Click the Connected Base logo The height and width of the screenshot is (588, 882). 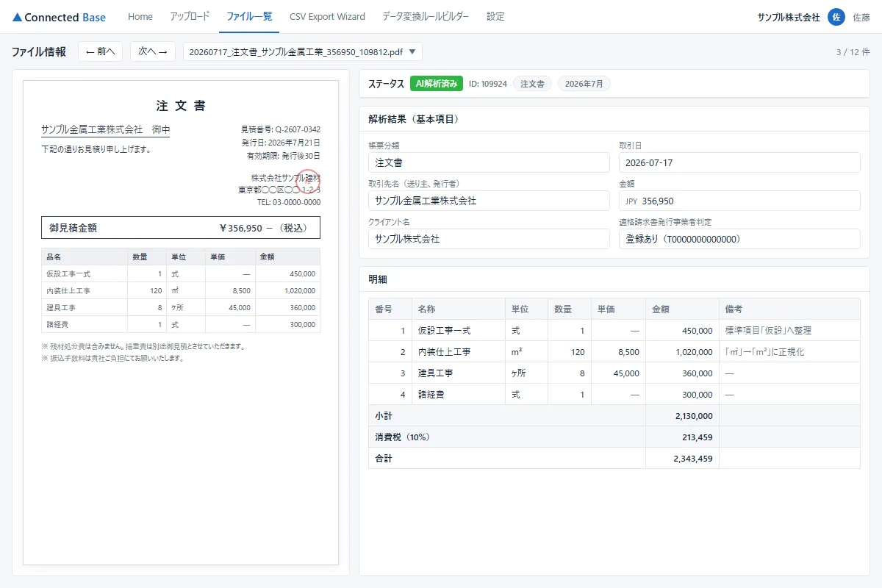point(60,17)
